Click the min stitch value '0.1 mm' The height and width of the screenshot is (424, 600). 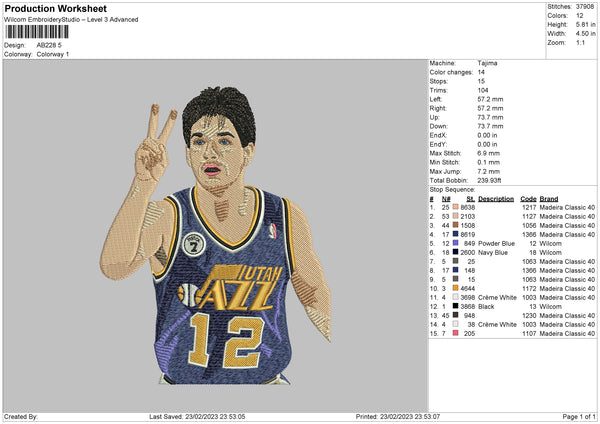(488, 162)
